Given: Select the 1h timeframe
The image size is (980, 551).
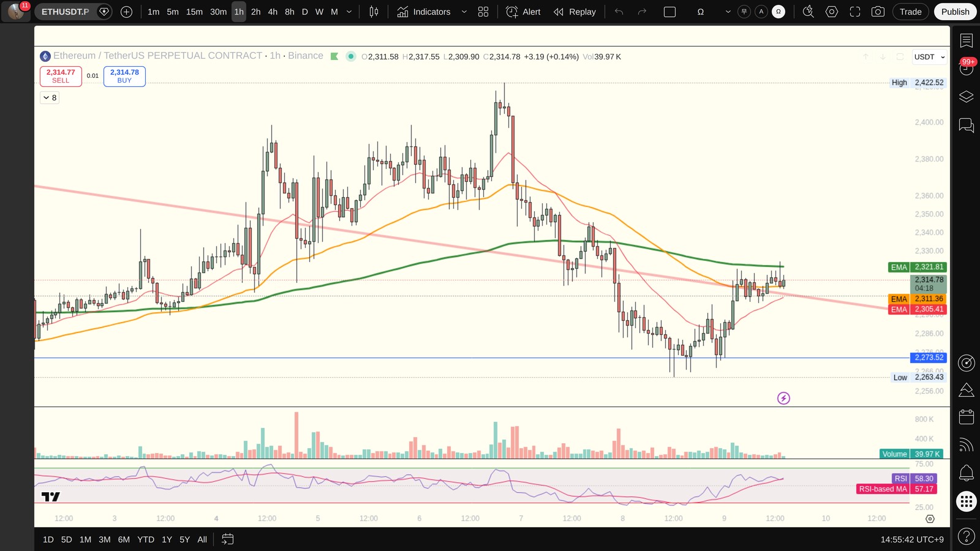Looking at the screenshot, I should pos(239,12).
